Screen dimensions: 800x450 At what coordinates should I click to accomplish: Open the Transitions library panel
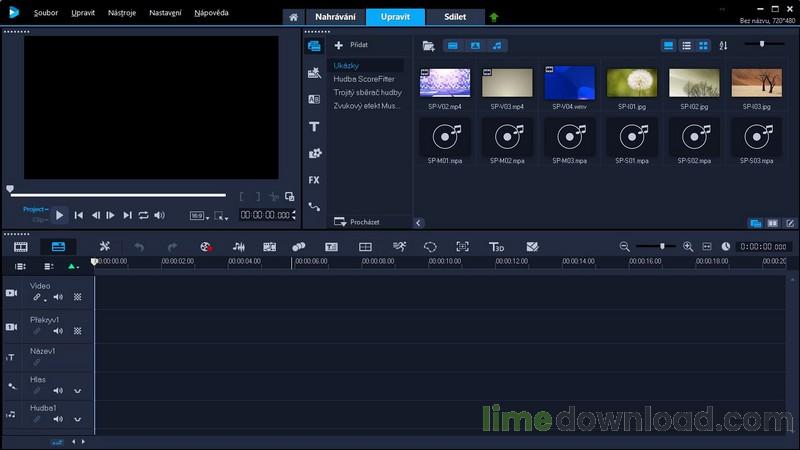[314, 100]
